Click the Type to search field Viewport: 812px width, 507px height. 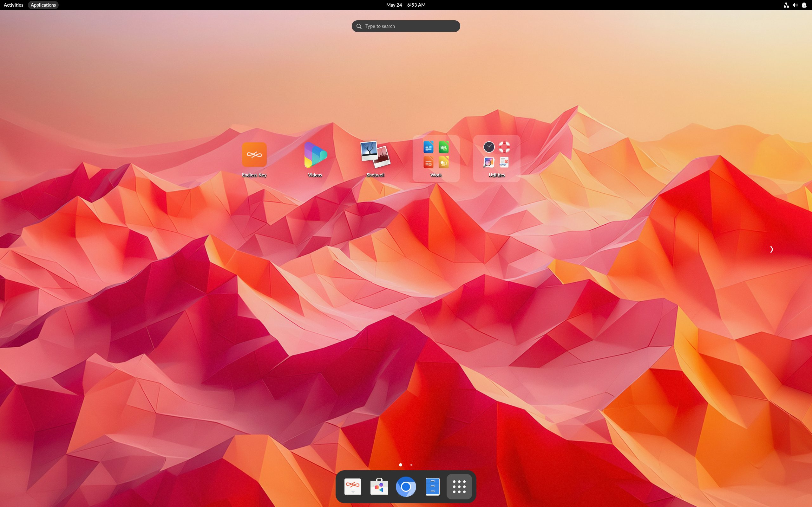pos(406,26)
